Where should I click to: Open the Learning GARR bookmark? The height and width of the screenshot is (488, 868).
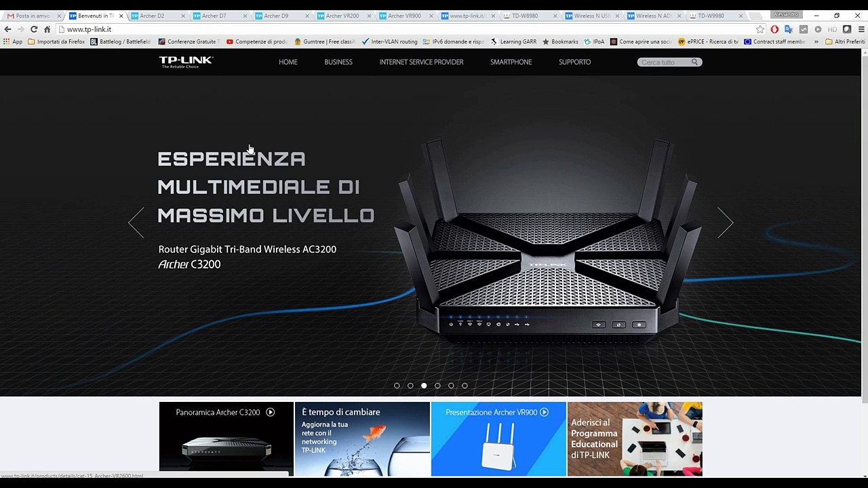click(513, 41)
